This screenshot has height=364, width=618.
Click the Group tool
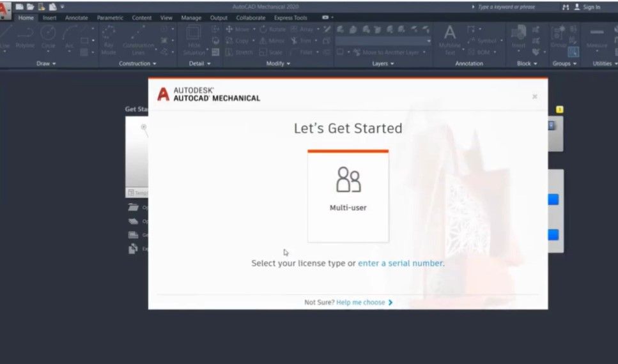(x=559, y=38)
